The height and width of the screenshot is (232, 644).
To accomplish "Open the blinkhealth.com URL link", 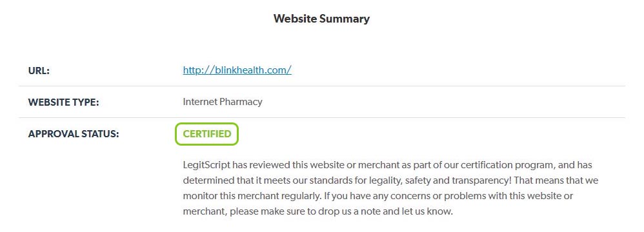I will click(237, 70).
